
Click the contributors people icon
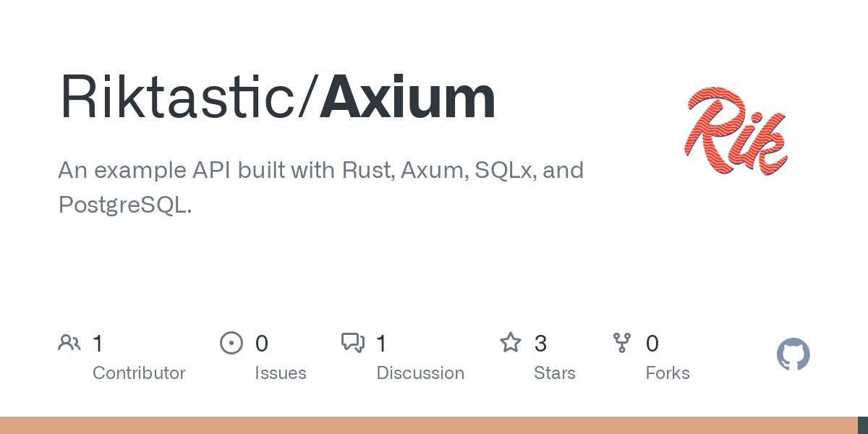[x=69, y=342]
